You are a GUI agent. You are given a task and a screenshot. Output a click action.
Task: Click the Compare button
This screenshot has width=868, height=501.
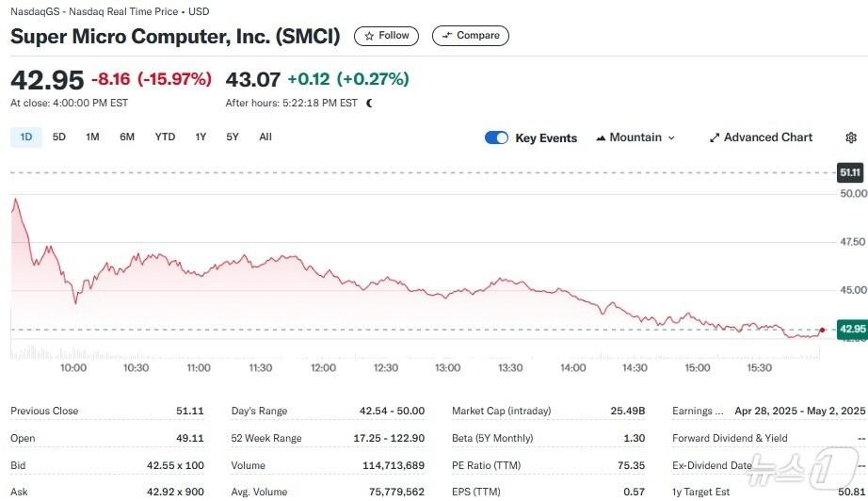[471, 36]
